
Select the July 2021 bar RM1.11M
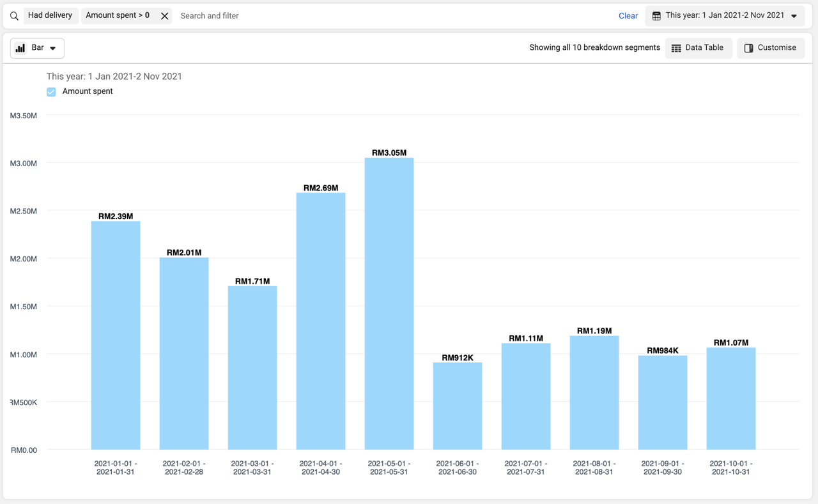pos(526,397)
